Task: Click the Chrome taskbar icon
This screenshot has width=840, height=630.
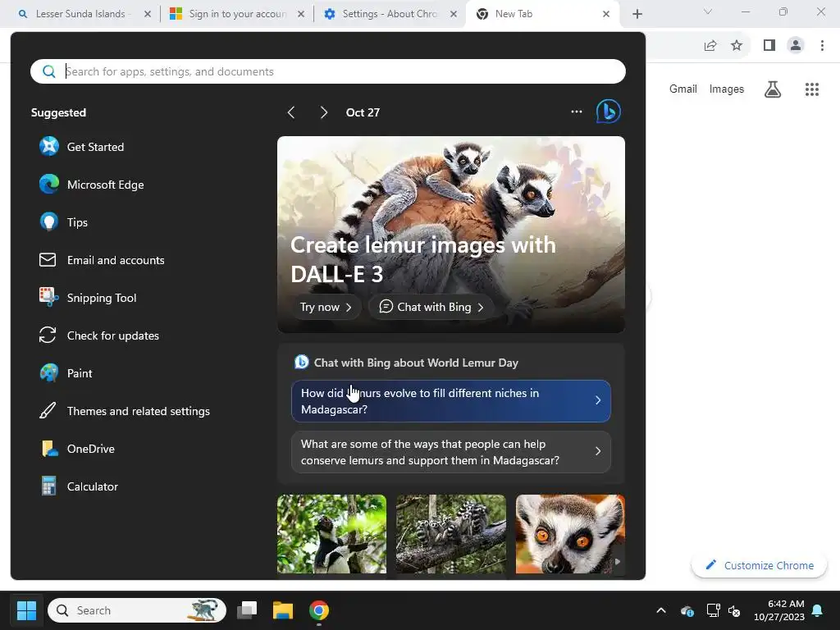Action: [x=319, y=610]
